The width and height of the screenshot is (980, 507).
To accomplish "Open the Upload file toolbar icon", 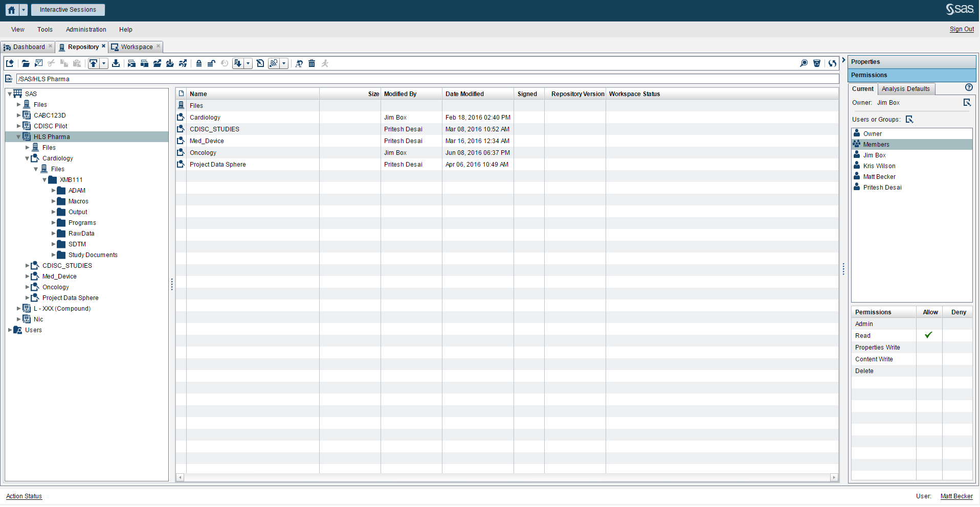I will [93, 63].
